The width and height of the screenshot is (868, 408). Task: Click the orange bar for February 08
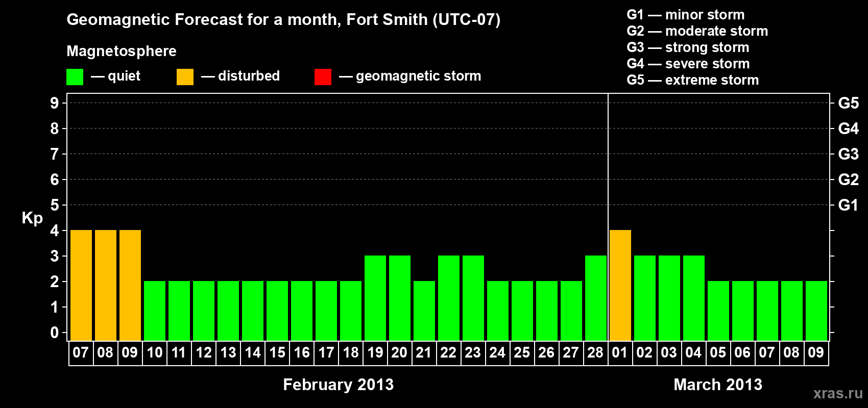tap(106, 285)
